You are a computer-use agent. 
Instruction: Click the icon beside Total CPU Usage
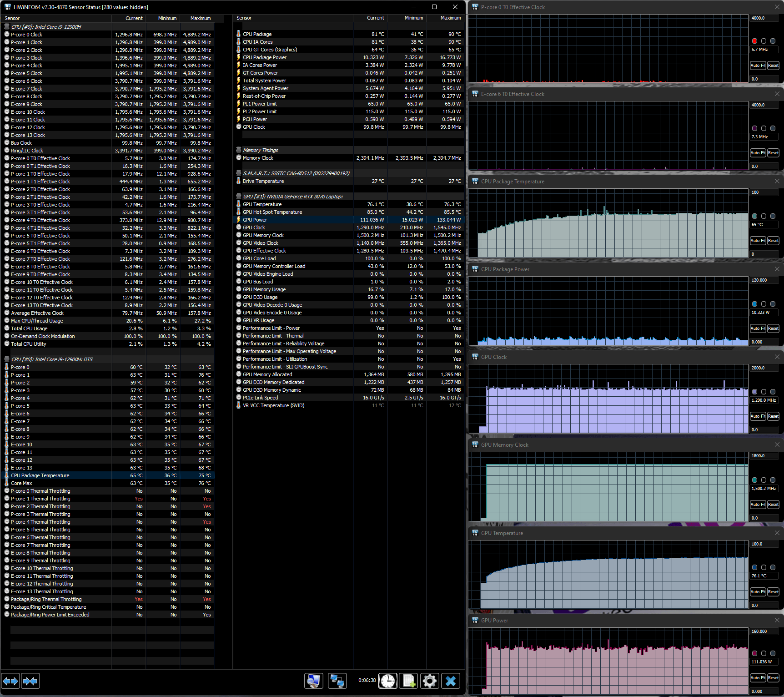(7, 328)
